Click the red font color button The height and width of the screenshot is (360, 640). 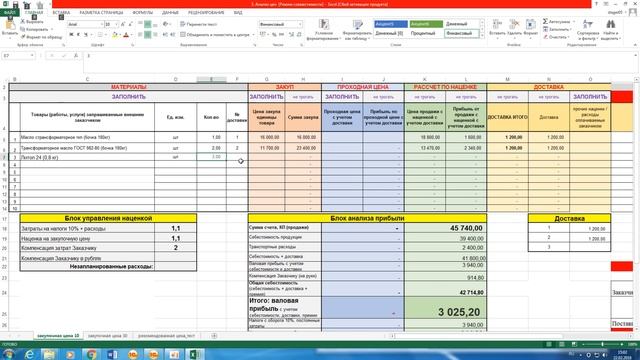126,35
